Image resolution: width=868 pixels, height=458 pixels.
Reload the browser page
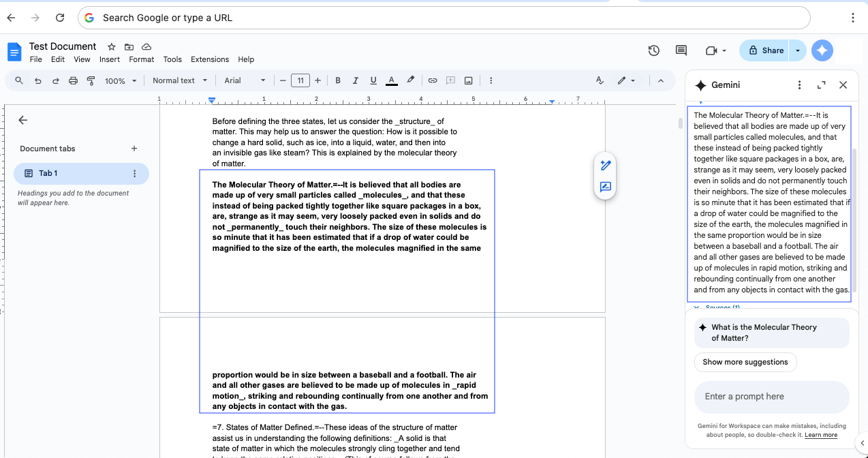[60, 18]
